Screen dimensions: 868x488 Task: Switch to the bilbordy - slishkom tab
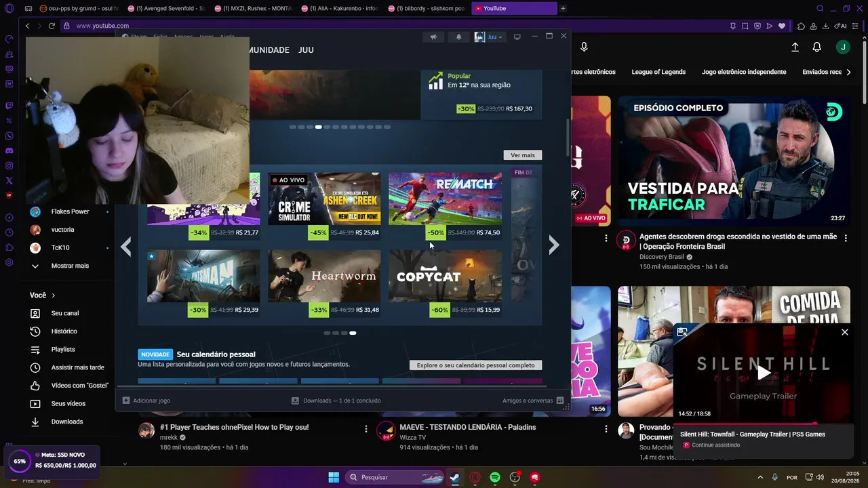pyautogui.click(x=426, y=8)
